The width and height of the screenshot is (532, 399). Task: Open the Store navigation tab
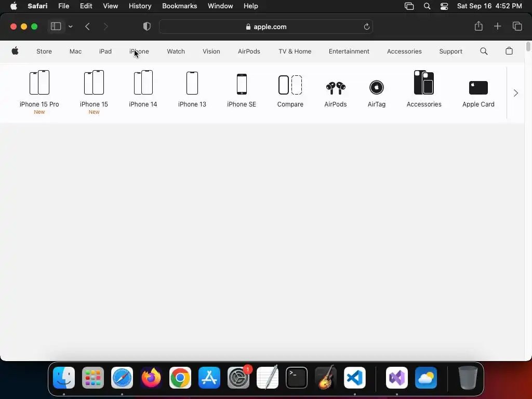point(44,51)
